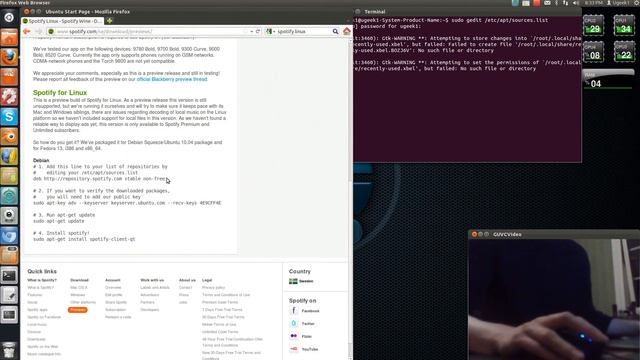
Task: Click the RAM widget showing 04
Action: [608, 80]
